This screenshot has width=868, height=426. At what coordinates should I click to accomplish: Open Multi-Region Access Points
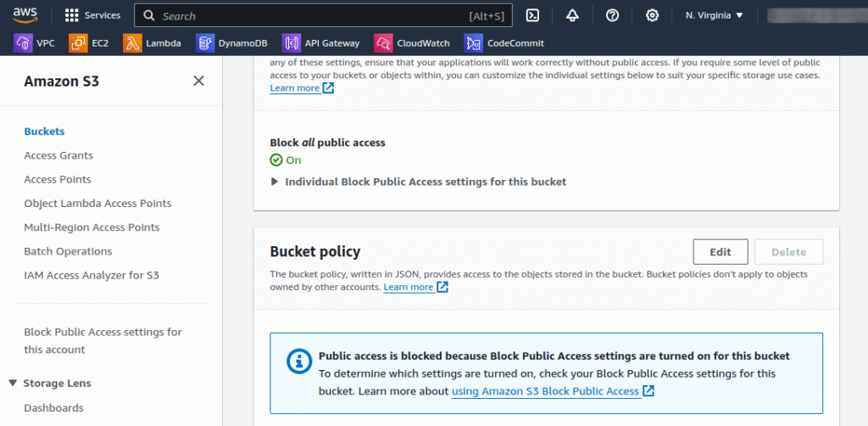coord(92,227)
